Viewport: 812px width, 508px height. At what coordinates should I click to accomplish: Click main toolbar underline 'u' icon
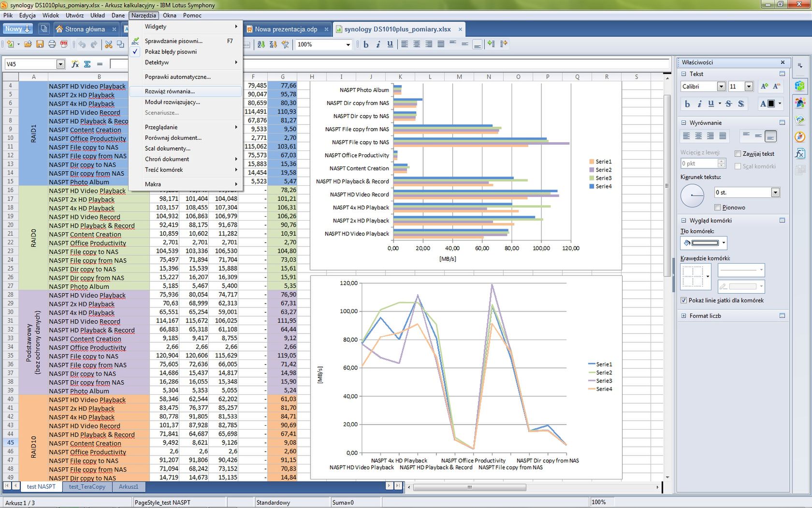390,45
